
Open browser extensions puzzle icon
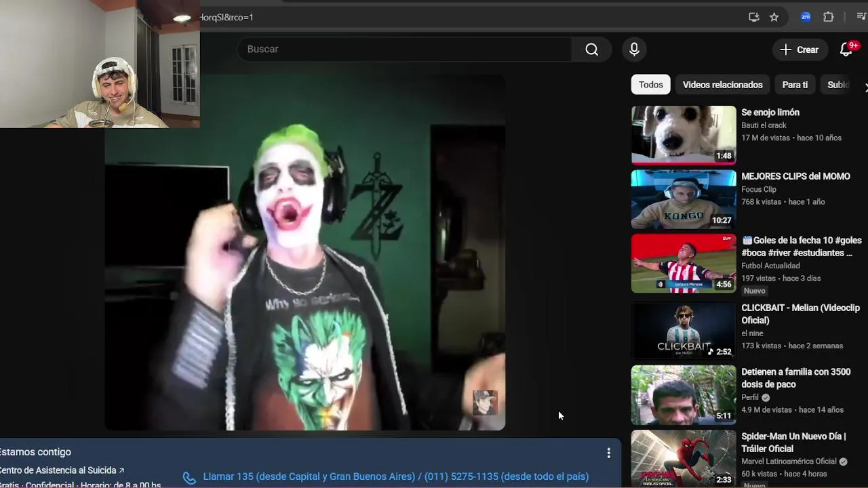(829, 17)
